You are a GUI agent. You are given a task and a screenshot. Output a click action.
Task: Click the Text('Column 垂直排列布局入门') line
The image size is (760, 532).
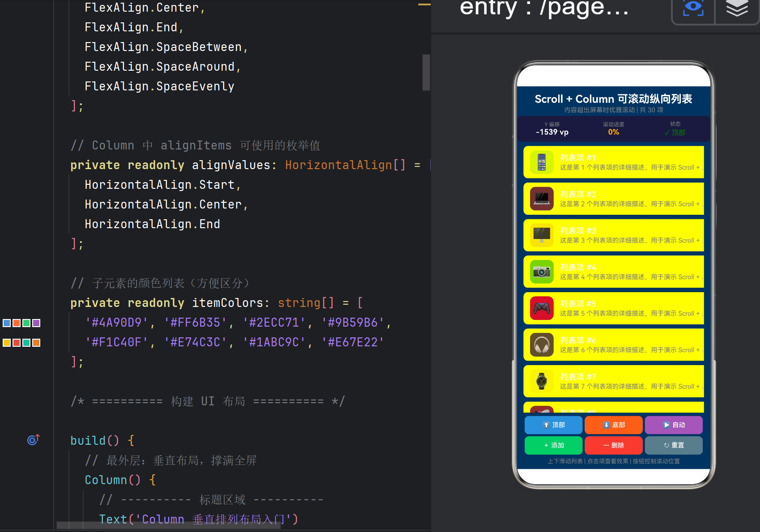click(198, 519)
